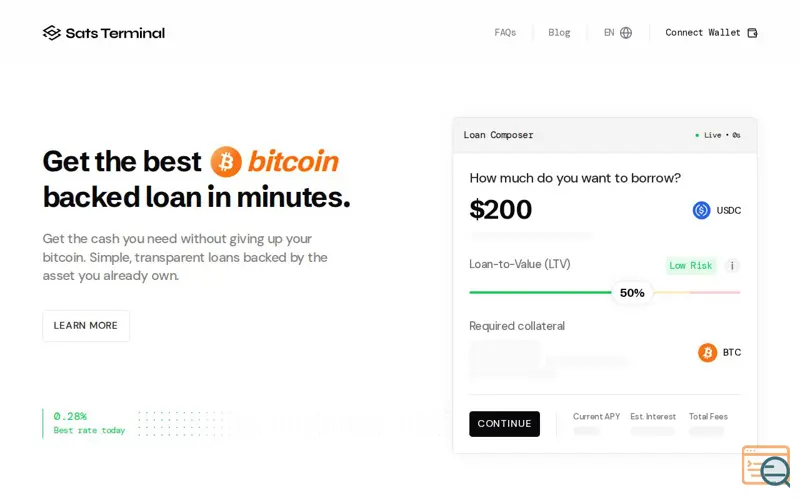The height and width of the screenshot is (500, 800).
Task: Open the BTC collateral selector
Action: click(x=719, y=353)
